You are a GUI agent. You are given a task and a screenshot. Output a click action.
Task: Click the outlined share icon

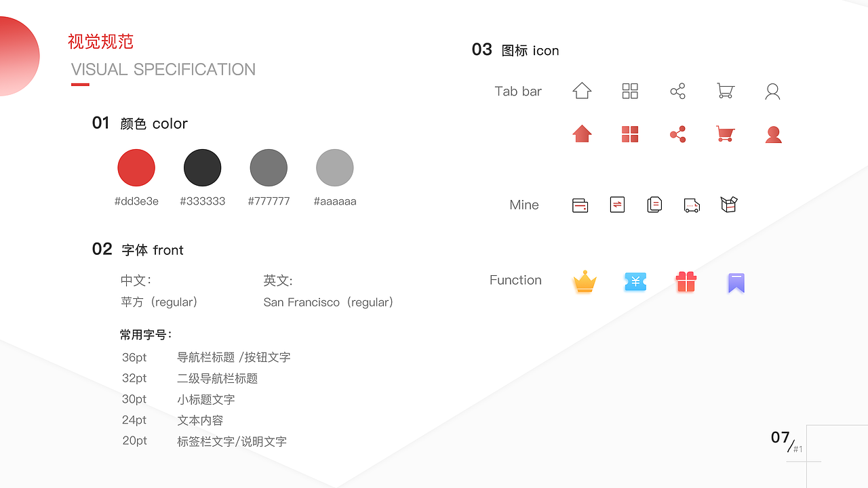(x=677, y=91)
